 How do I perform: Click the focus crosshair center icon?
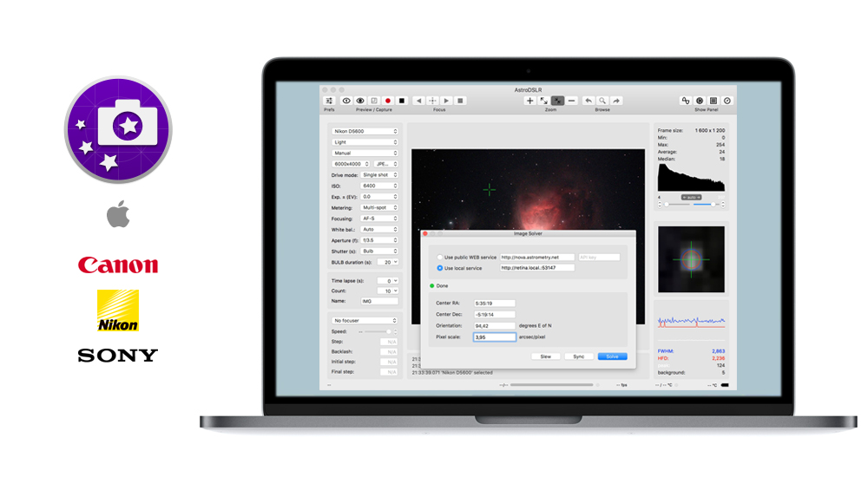pyautogui.click(x=433, y=101)
